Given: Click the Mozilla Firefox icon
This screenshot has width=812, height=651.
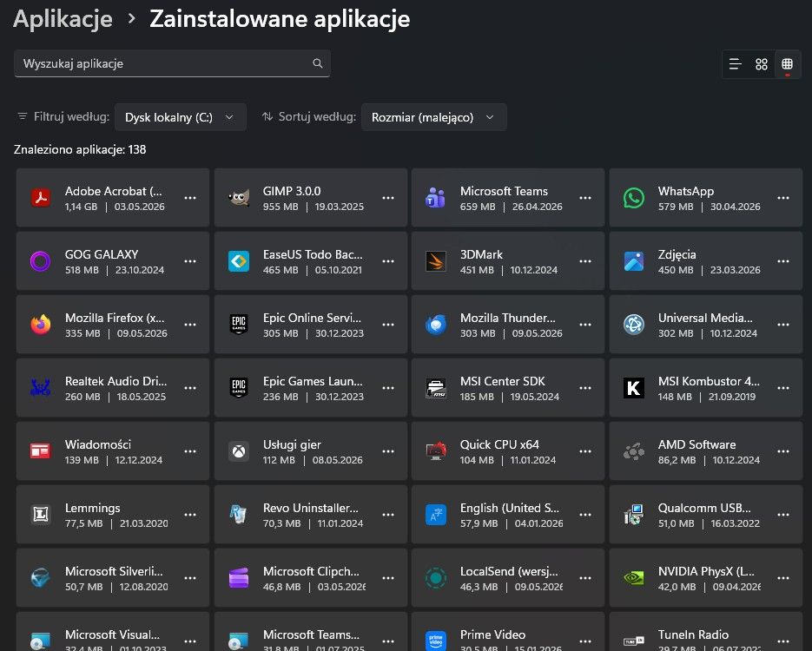Looking at the screenshot, I should pos(41,325).
